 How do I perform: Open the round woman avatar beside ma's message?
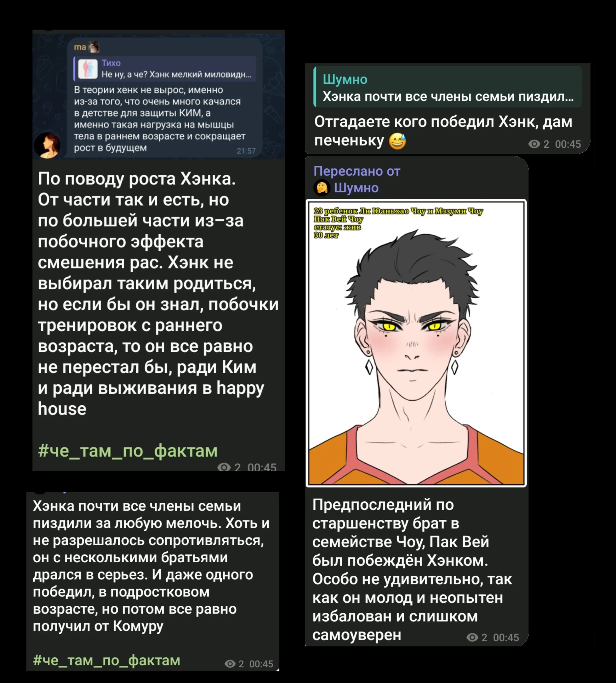tap(47, 145)
